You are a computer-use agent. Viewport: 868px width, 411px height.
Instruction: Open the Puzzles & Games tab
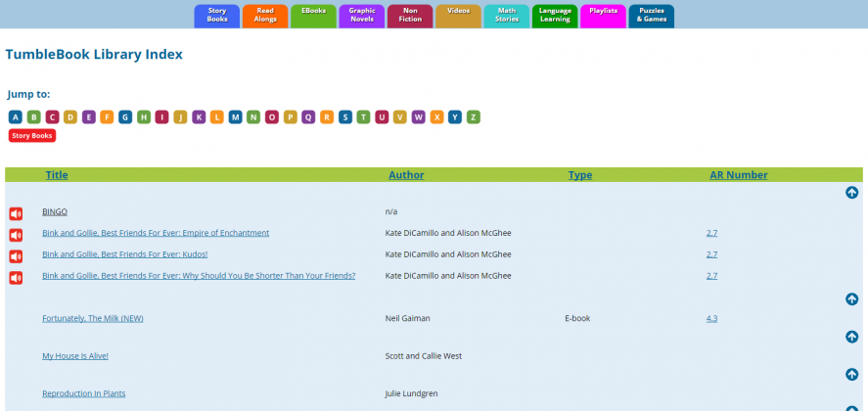tap(651, 15)
